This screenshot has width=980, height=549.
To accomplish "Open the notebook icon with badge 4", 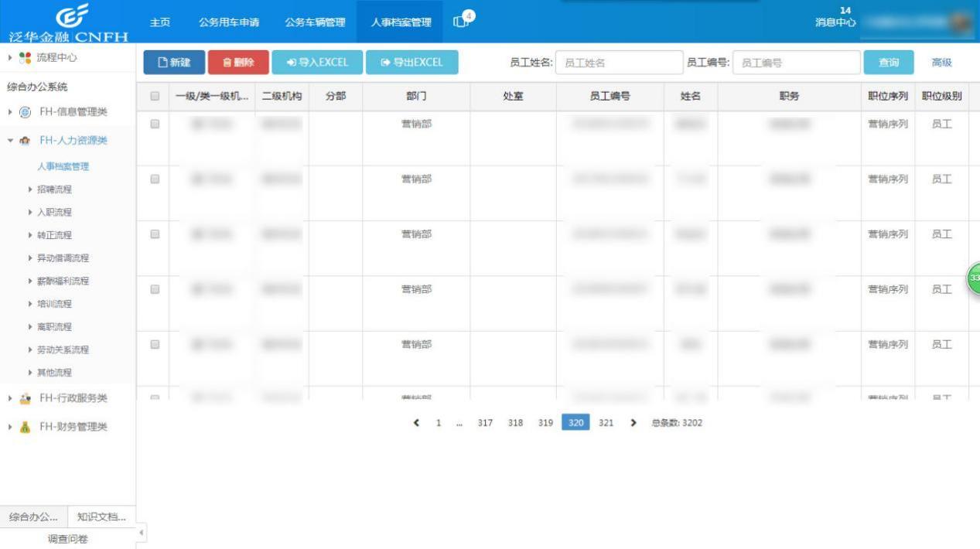I will click(x=461, y=22).
